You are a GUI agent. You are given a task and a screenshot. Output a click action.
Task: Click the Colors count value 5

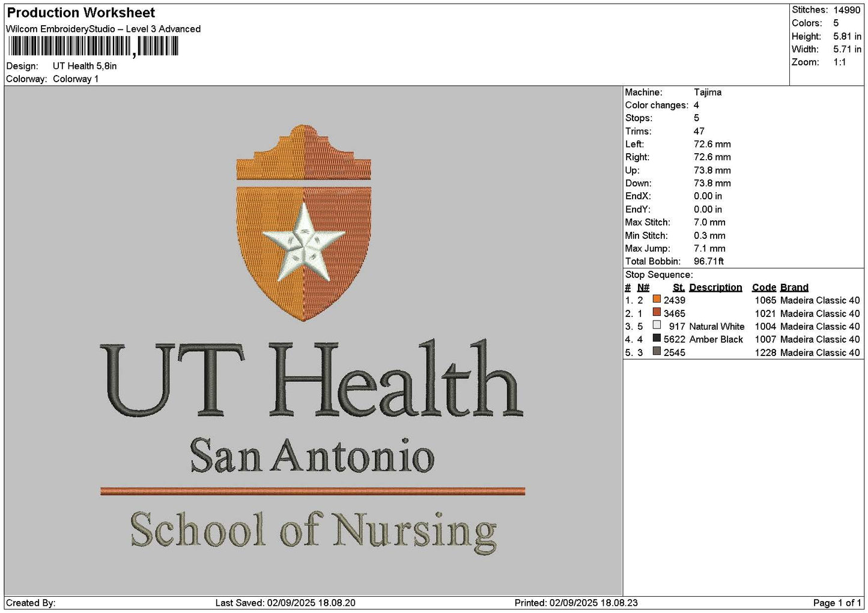tap(836, 23)
